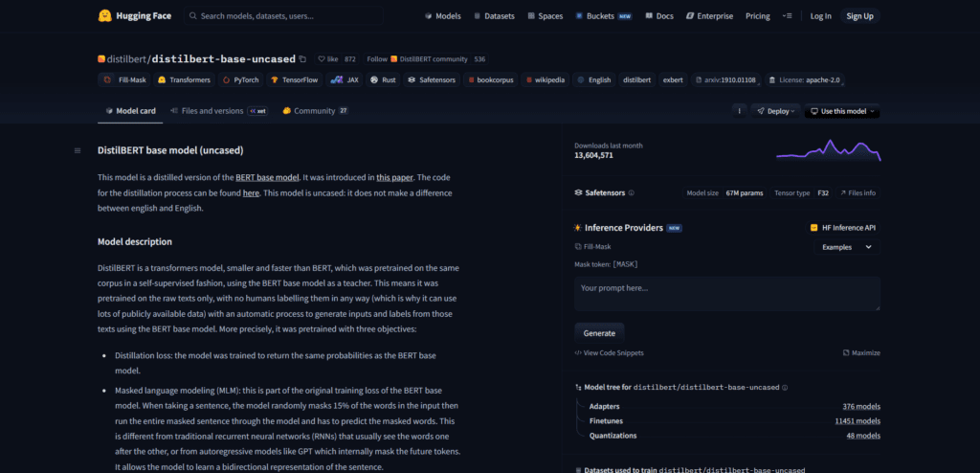Open Enterprise in the top navigation
Image resolution: width=980 pixels, height=473 pixels.
(709, 16)
